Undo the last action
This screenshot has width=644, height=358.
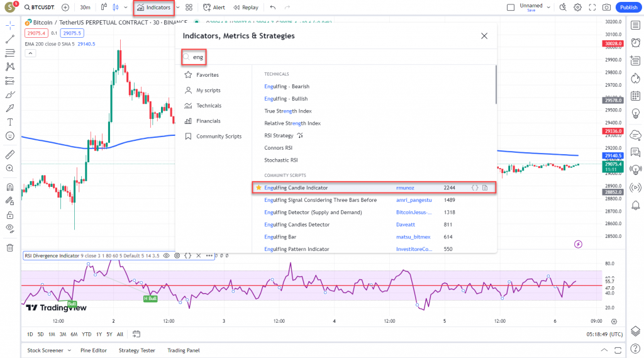273,8
